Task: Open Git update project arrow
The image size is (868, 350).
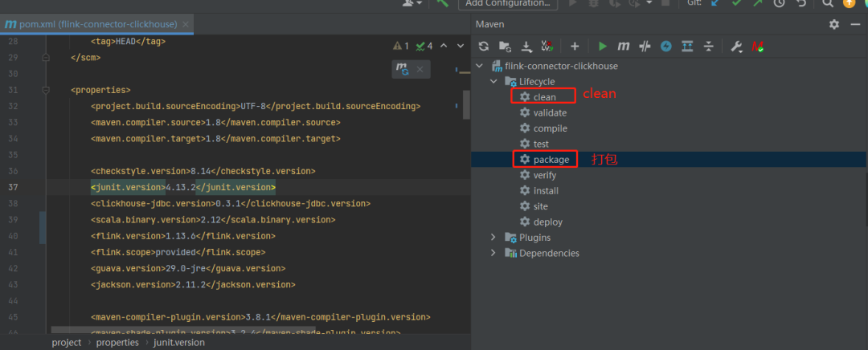Action: tap(716, 2)
